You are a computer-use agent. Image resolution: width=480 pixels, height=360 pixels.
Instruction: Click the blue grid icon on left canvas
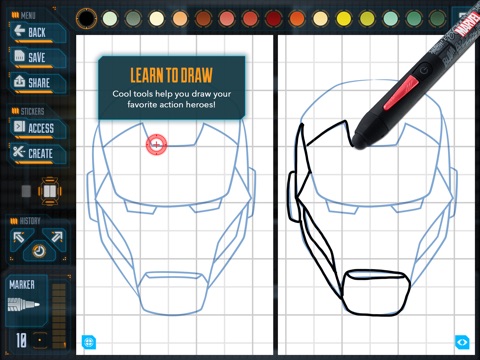coord(89,342)
